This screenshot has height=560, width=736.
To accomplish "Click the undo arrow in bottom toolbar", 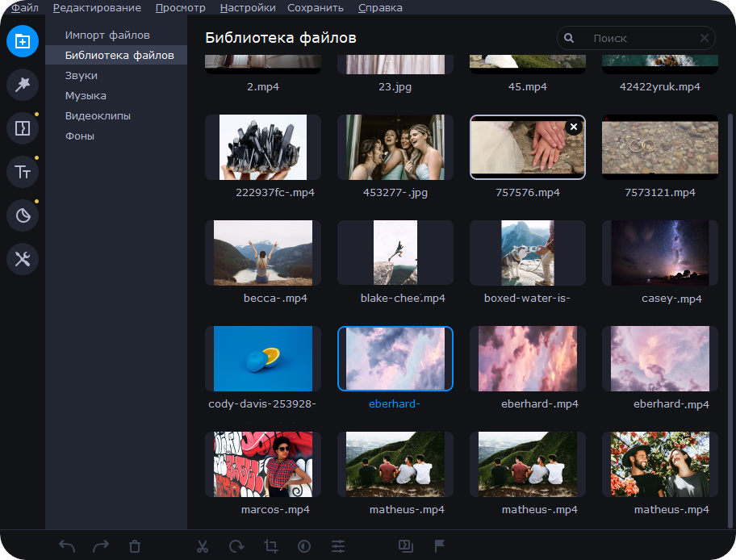I will pyautogui.click(x=67, y=546).
